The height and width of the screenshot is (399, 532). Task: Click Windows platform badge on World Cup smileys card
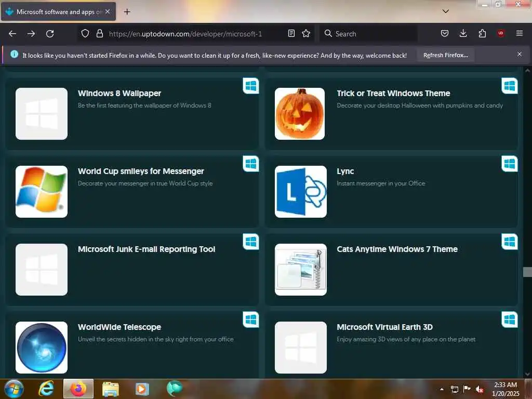tap(251, 164)
